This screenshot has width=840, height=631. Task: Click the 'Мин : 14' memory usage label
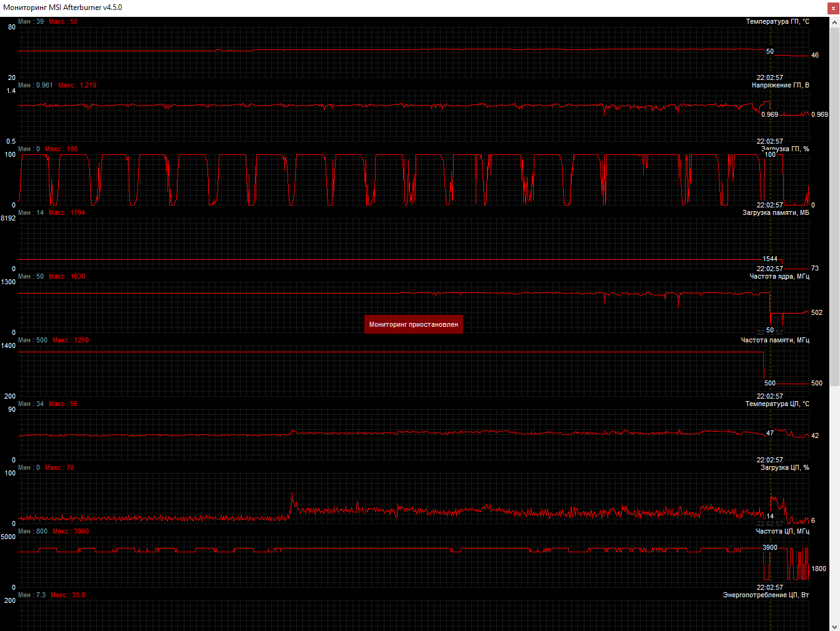[31, 212]
